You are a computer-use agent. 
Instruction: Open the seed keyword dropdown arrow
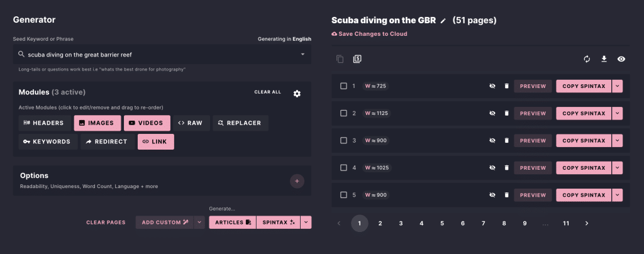click(x=303, y=55)
